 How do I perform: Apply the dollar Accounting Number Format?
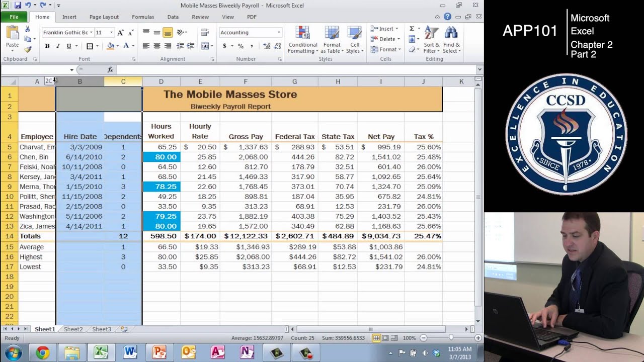[x=224, y=46]
